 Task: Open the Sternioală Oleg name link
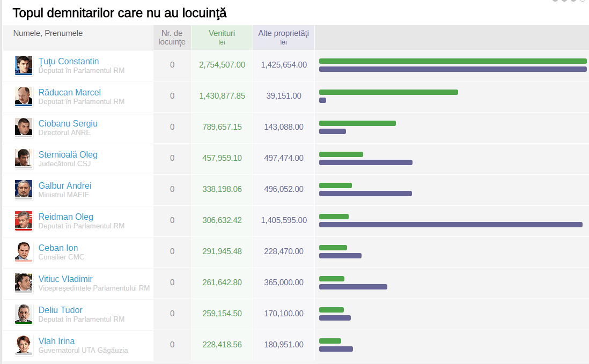(x=68, y=154)
